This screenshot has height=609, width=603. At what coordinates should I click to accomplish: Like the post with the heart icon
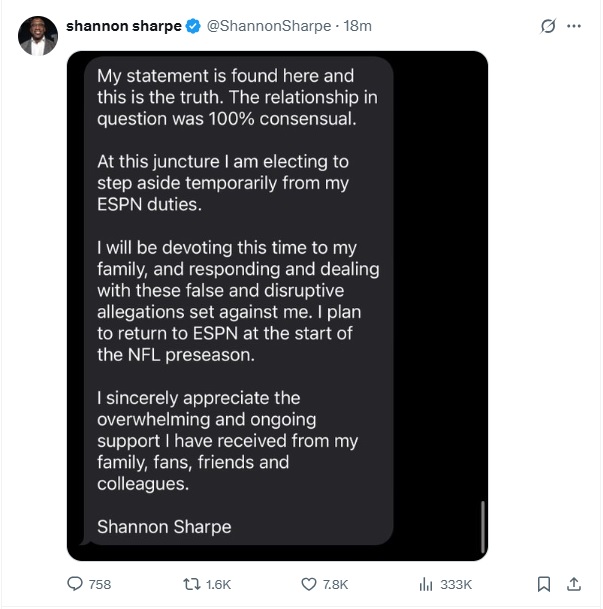pos(309,584)
